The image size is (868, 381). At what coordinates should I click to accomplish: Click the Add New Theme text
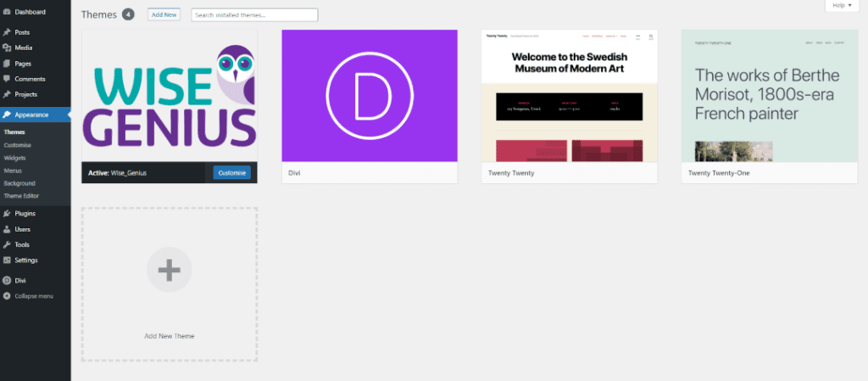pyautogui.click(x=170, y=336)
